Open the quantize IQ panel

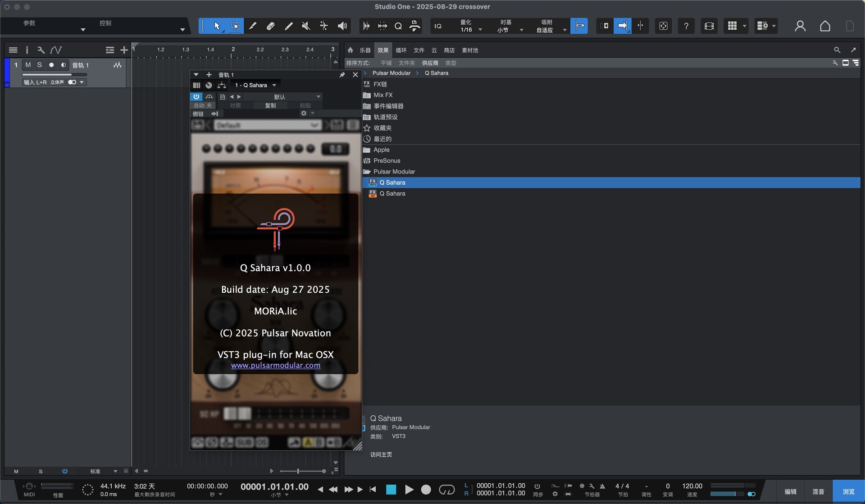pyautogui.click(x=438, y=26)
